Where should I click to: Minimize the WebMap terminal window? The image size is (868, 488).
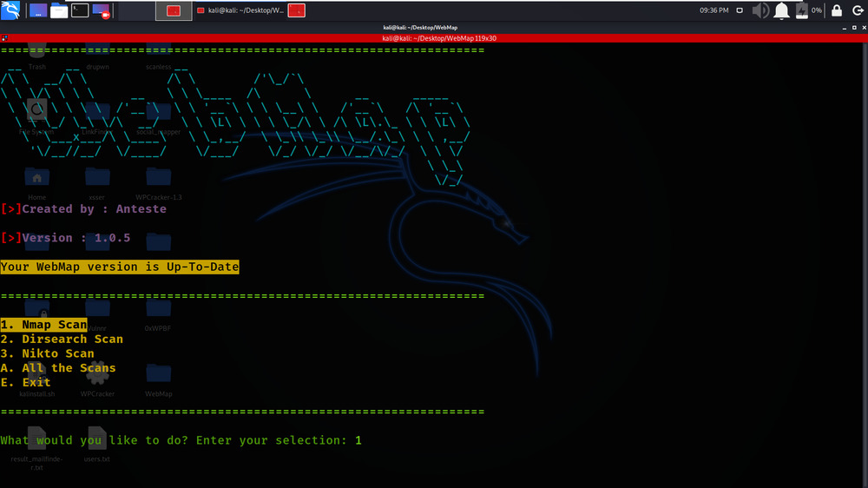[845, 28]
